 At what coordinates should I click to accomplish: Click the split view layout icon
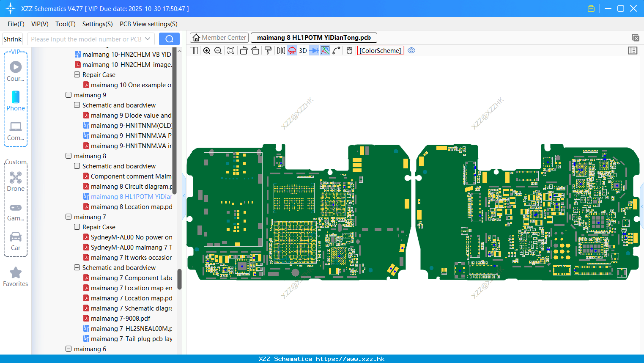[194, 51]
